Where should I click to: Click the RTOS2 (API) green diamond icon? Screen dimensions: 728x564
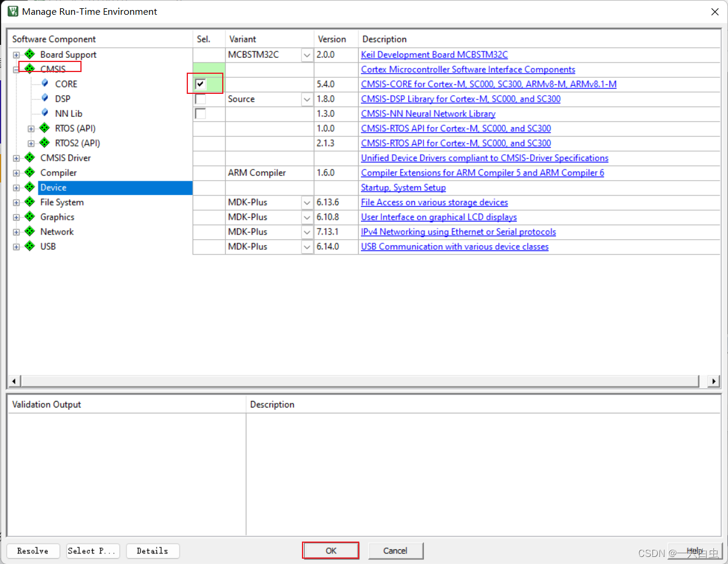pos(44,143)
